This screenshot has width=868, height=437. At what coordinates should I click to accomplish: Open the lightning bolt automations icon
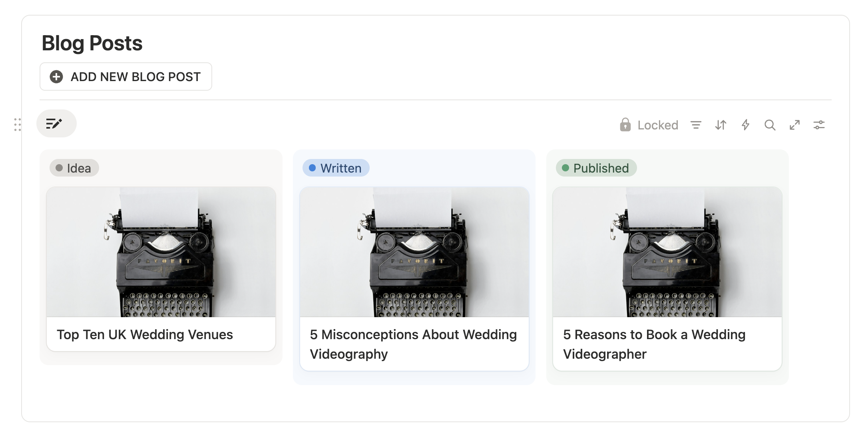coord(745,125)
